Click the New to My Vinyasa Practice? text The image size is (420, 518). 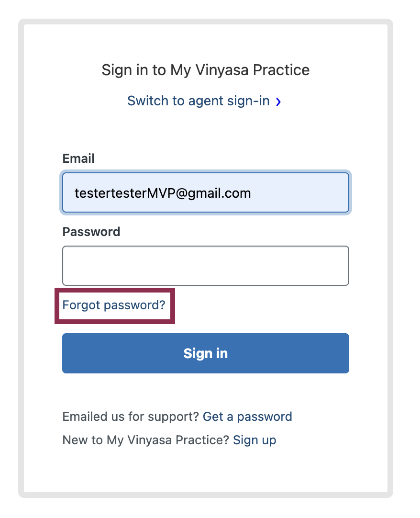tap(145, 440)
